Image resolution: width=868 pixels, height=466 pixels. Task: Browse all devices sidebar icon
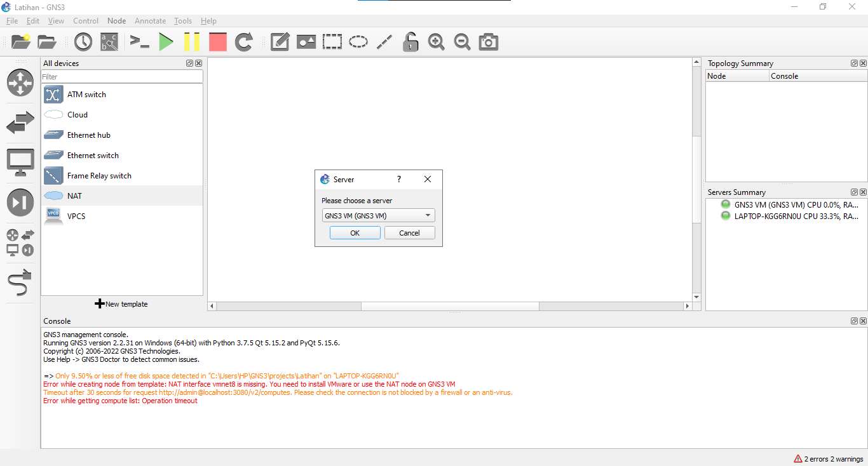point(20,243)
